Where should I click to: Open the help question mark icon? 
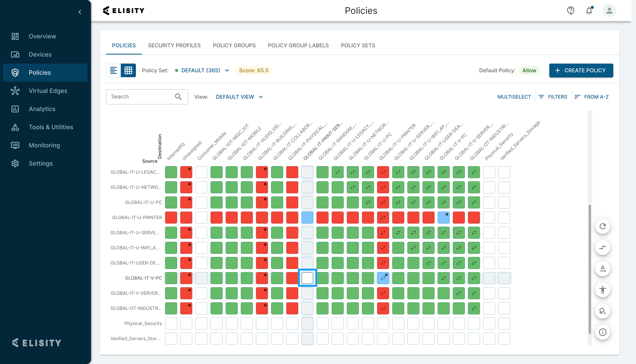tap(570, 11)
